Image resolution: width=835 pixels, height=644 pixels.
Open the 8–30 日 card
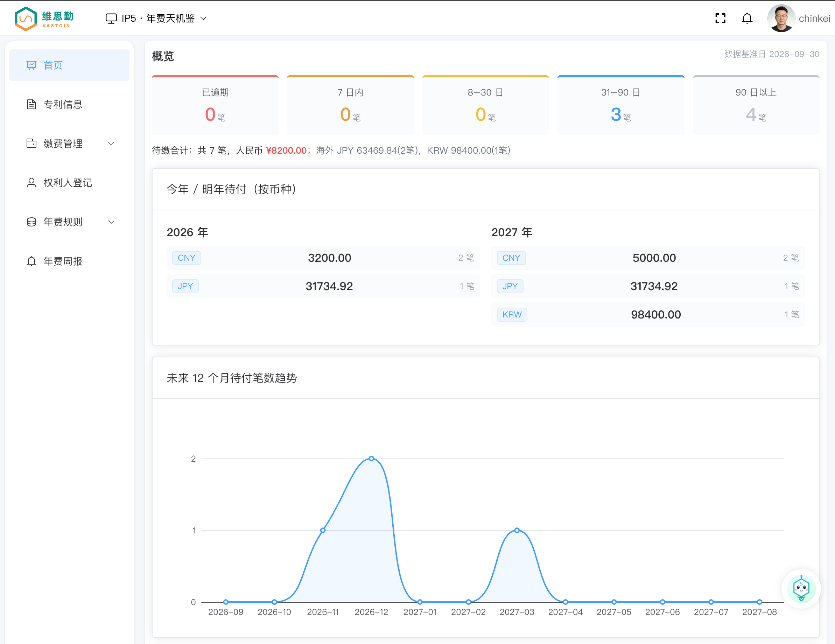click(x=485, y=105)
